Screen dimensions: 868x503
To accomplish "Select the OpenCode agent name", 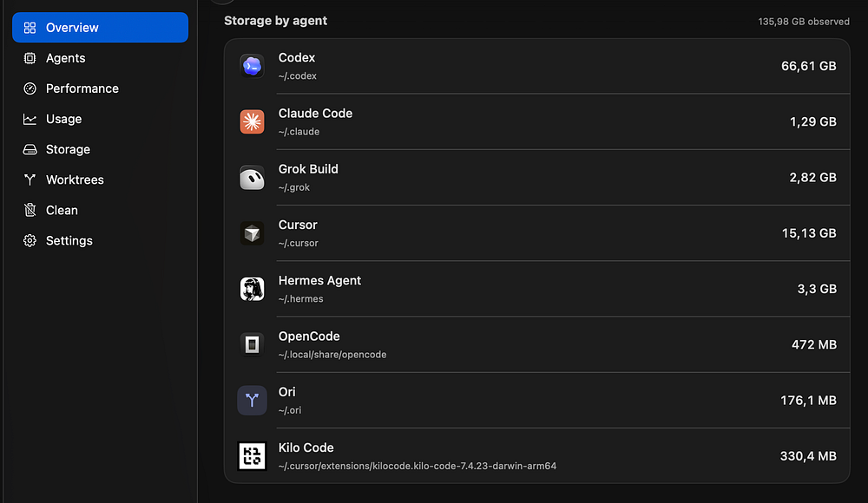I will 309,336.
